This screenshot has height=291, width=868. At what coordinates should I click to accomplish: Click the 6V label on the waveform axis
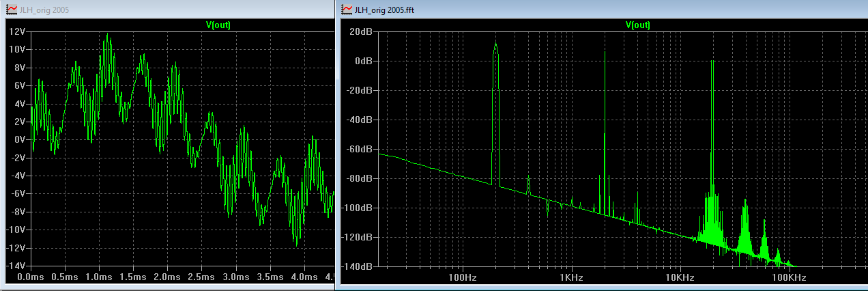coord(20,85)
